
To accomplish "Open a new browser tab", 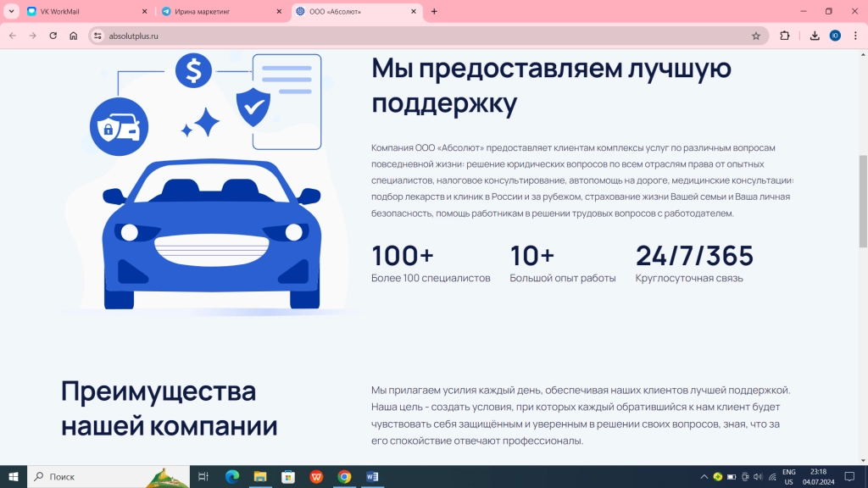I will pos(434,11).
